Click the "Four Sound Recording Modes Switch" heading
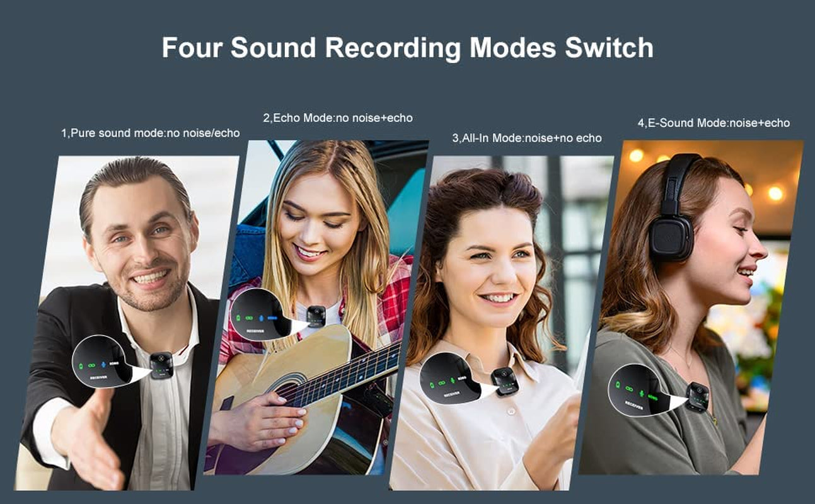This screenshot has width=815, height=504. (x=407, y=48)
